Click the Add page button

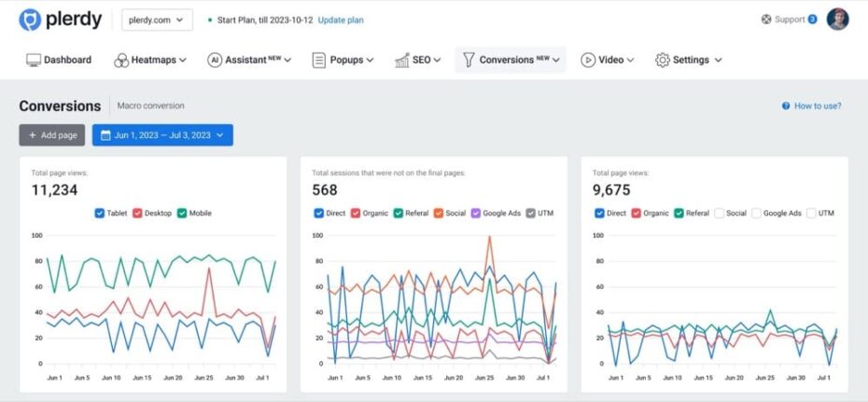52,135
